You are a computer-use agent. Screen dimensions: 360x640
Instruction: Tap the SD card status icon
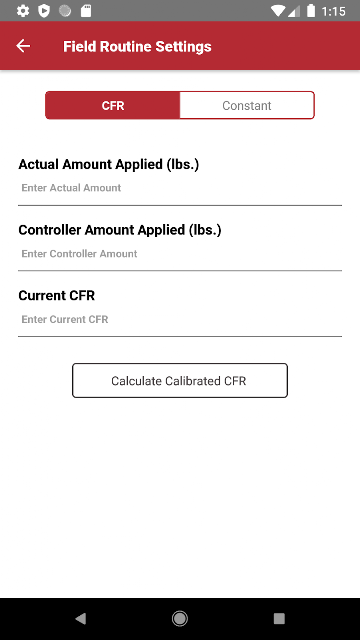(x=86, y=11)
